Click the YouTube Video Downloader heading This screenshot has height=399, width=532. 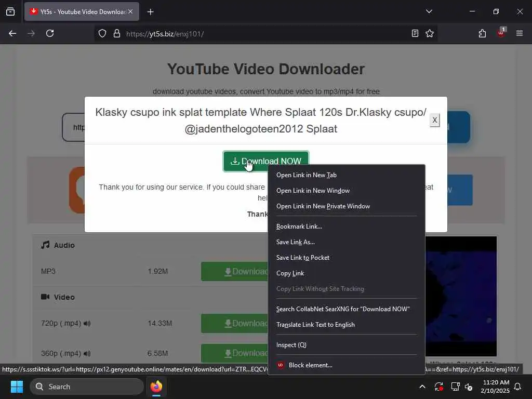pos(265,69)
